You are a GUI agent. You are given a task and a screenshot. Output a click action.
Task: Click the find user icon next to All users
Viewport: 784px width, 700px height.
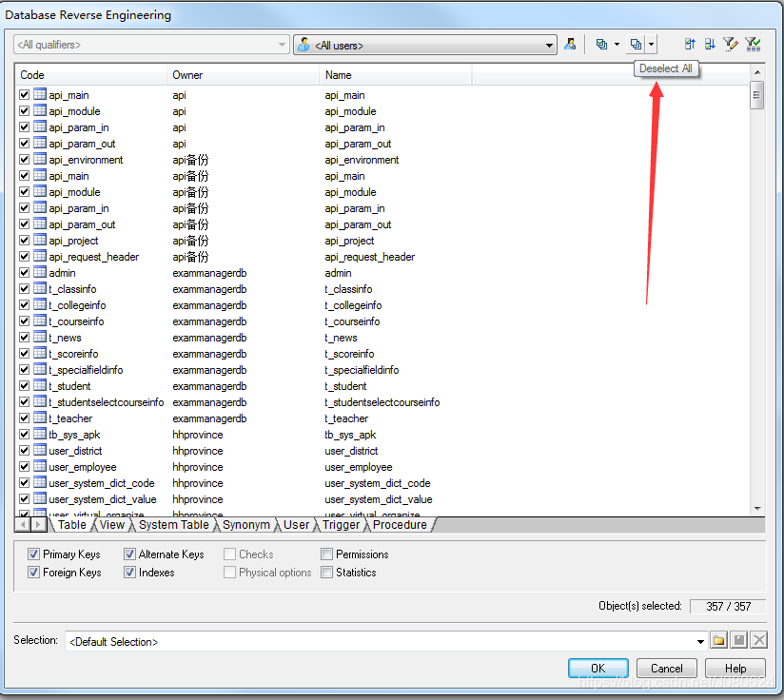[570, 45]
